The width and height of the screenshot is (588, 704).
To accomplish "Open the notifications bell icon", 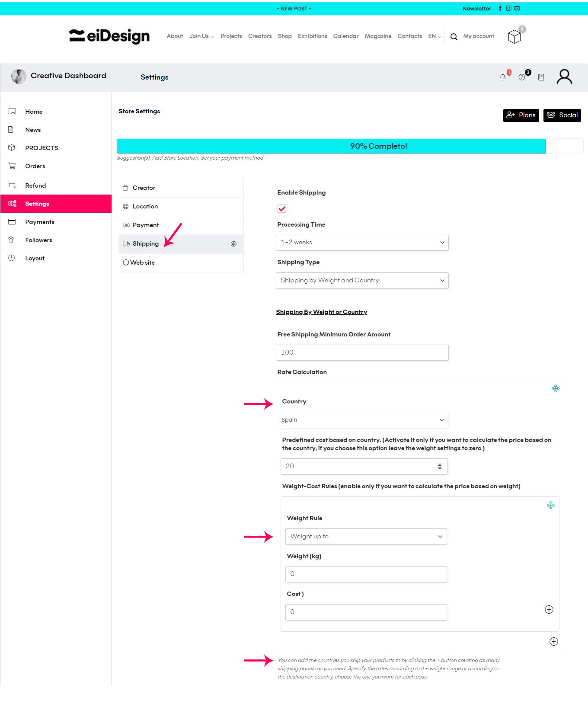I will tap(502, 77).
